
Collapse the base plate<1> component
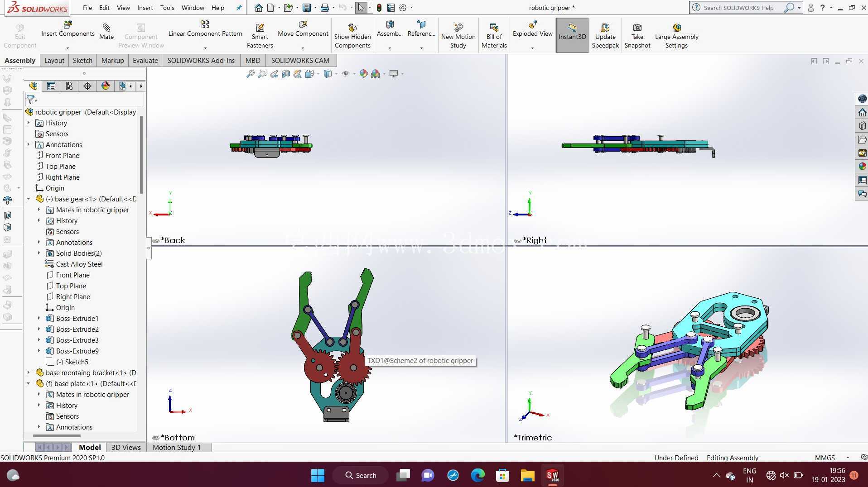28,383
